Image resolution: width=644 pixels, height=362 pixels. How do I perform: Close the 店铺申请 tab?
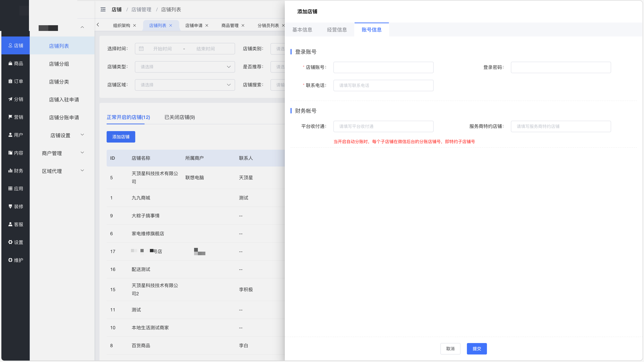(x=207, y=26)
